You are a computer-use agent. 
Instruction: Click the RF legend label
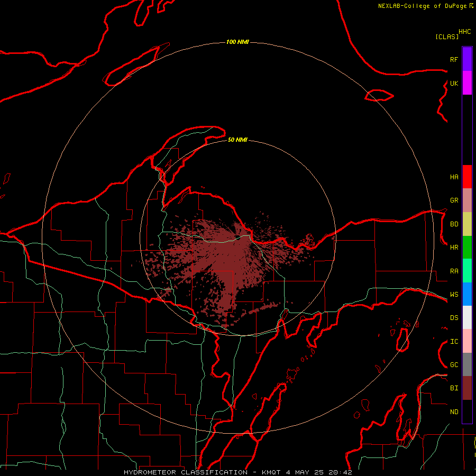pos(454,59)
